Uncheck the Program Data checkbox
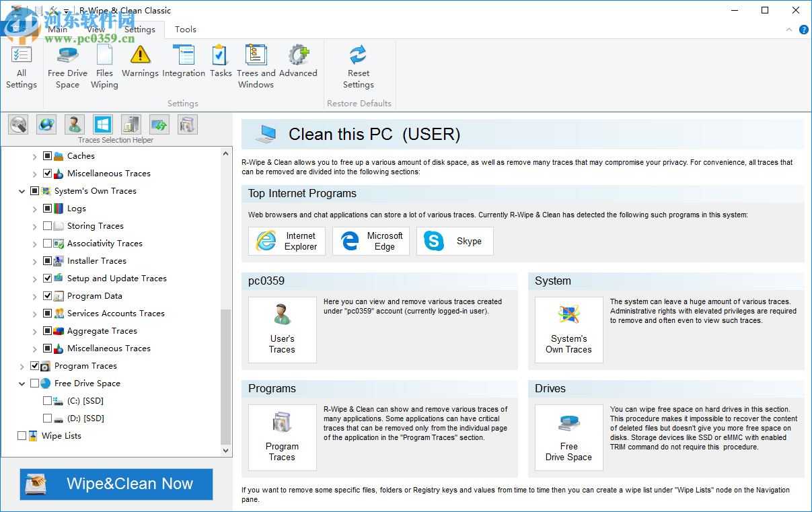The width and height of the screenshot is (812, 512). tap(48, 296)
